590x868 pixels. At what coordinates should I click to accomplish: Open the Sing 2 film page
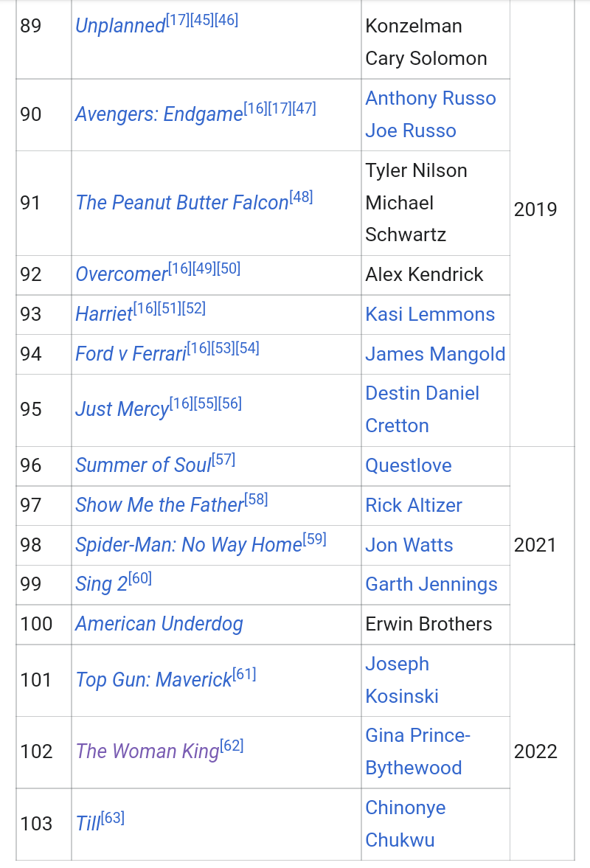click(101, 586)
